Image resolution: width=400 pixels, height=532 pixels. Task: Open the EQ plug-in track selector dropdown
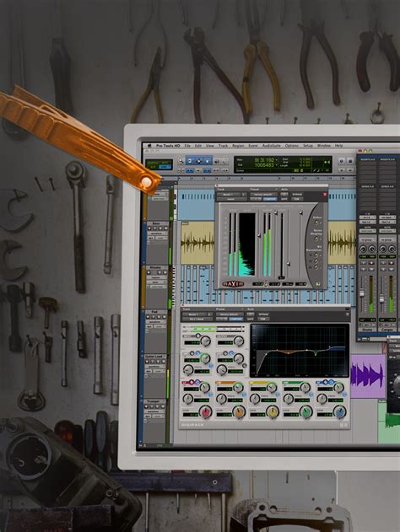click(x=195, y=314)
